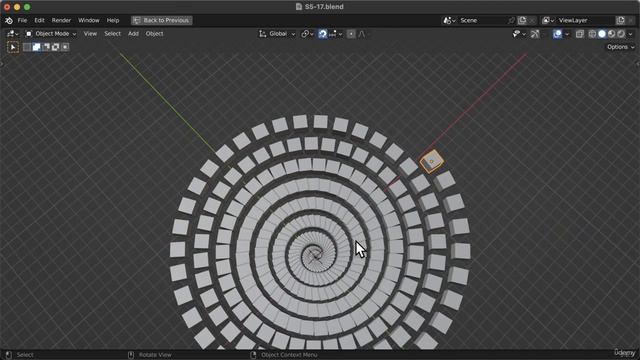Open the view layer browse icon

pos(548,20)
